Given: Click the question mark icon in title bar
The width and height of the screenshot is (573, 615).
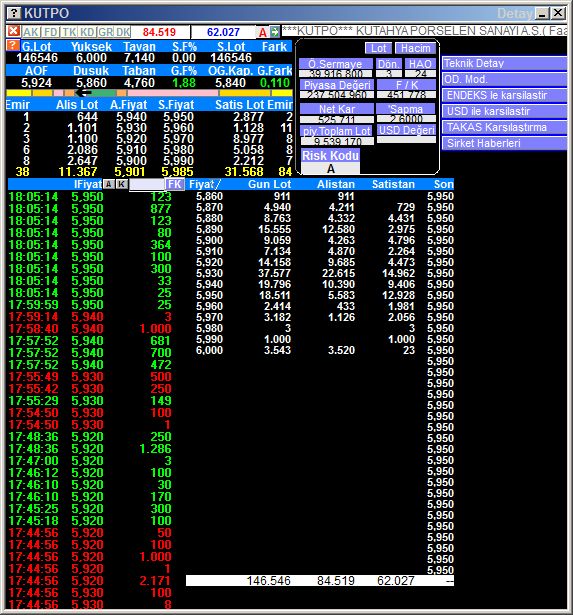Looking at the screenshot, I should (14, 13).
